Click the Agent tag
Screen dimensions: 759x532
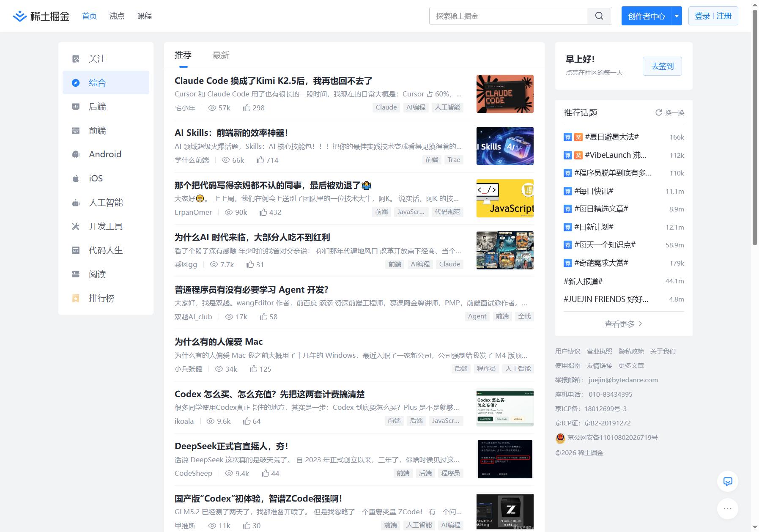[x=477, y=316]
